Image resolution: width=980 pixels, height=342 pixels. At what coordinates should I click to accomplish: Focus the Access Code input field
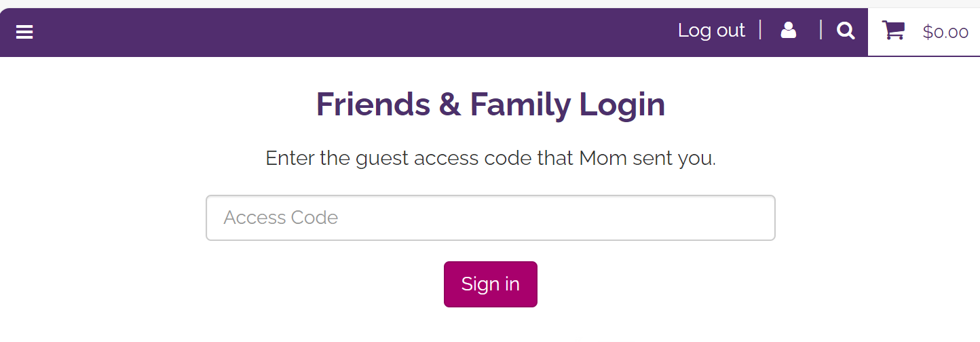490,218
